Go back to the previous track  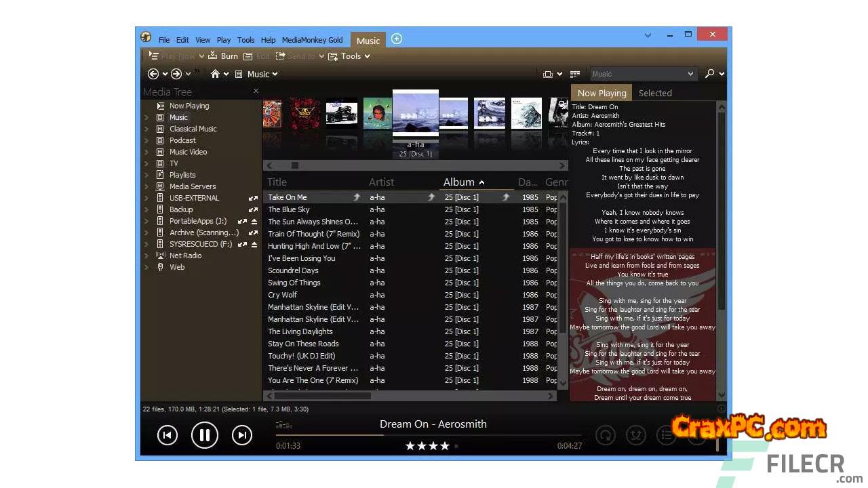tap(167, 435)
